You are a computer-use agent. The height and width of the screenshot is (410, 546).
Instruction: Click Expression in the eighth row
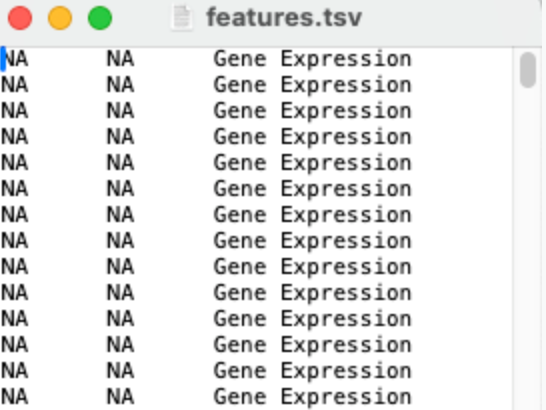click(346, 241)
